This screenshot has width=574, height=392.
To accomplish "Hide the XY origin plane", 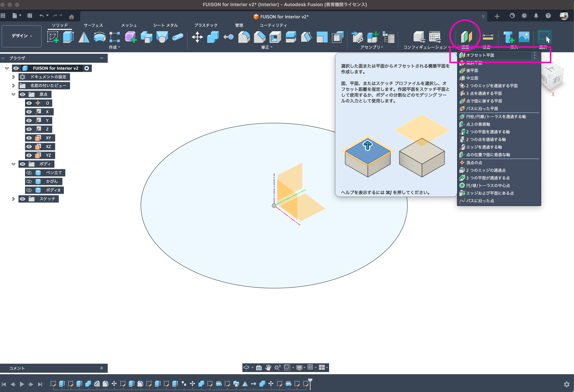I will coord(29,138).
